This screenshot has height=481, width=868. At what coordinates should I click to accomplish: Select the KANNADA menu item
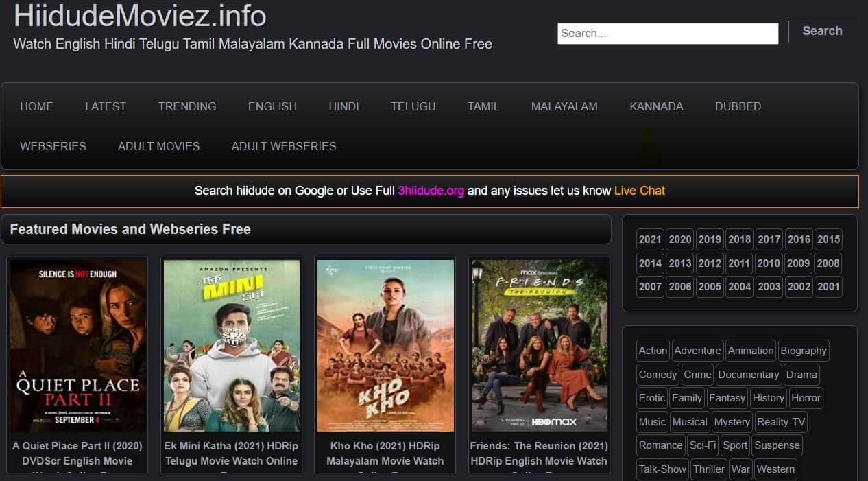tap(656, 106)
